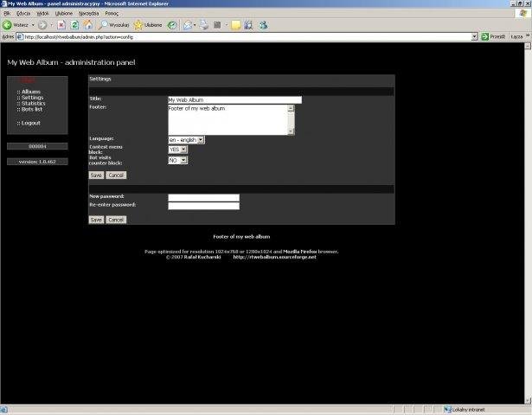This screenshot has width=532, height=415.
Task: Click the Re-enter password field
Action: tap(203, 206)
